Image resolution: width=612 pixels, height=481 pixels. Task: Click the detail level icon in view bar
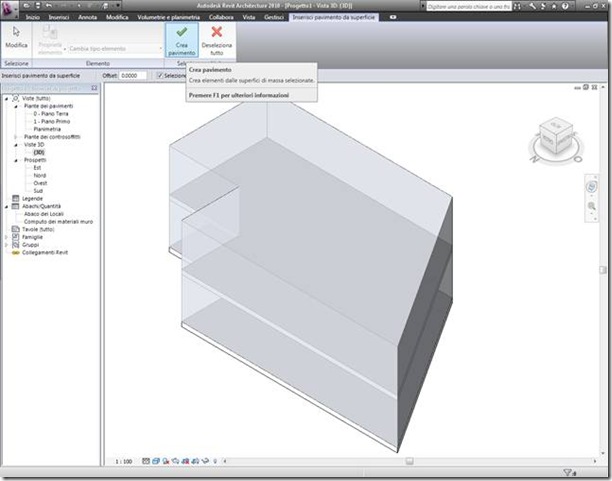(x=146, y=461)
